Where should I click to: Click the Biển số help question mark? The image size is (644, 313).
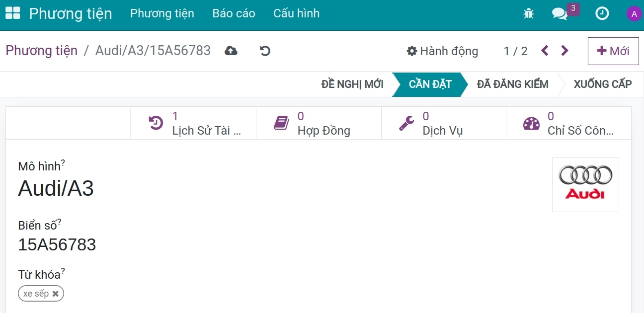click(59, 223)
